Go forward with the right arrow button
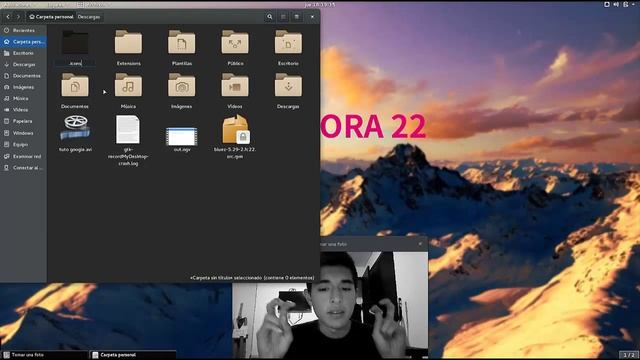 click(x=18, y=17)
